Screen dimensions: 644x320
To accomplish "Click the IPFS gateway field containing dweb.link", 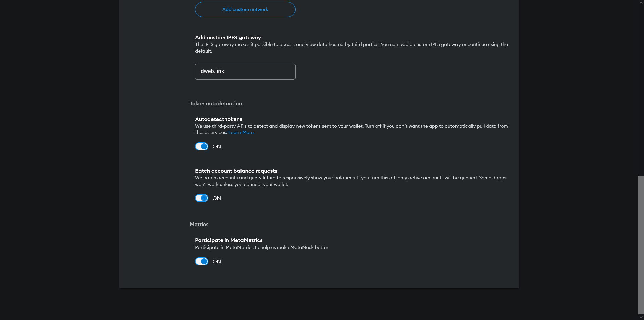I will point(245,71).
